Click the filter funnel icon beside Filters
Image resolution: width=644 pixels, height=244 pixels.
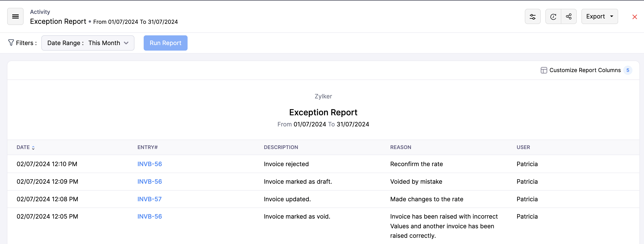[x=11, y=43]
